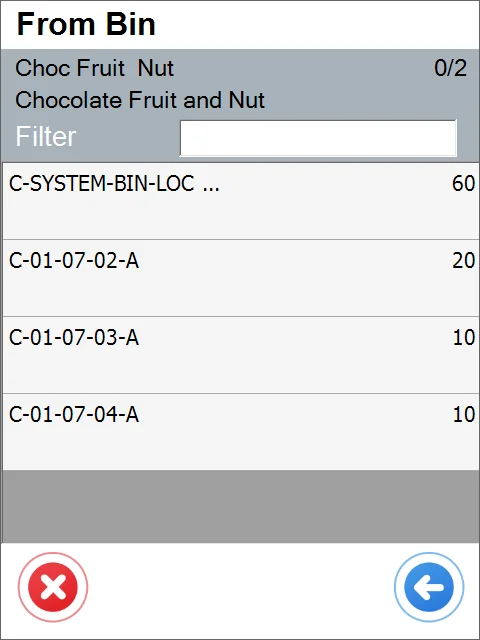The width and height of the screenshot is (480, 640).
Task: Click the From Bin screen title
Action: [86, 24]
